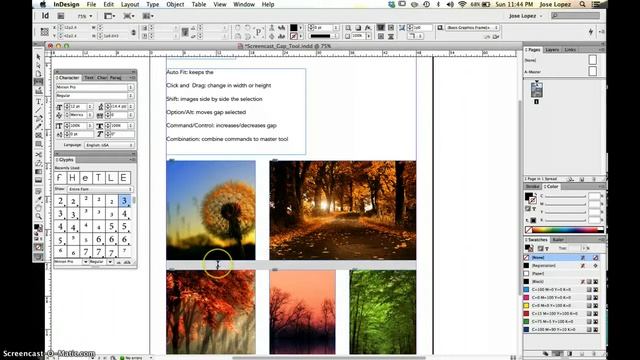Click the search field in application bar

[x=575, y=16]
